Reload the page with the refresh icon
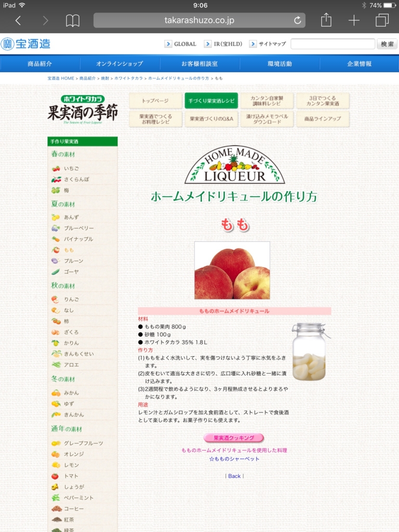Viewport: 399px width, 532px height. (297, 21)
